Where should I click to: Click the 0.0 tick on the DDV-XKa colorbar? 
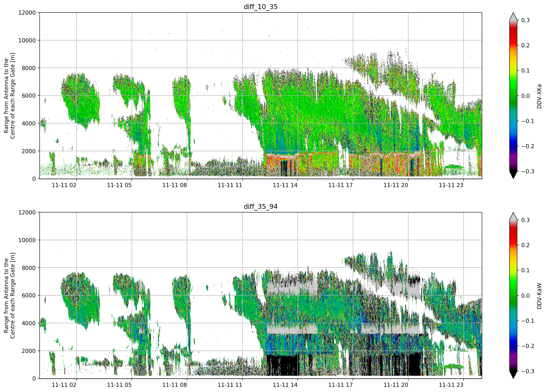(526, 96)
